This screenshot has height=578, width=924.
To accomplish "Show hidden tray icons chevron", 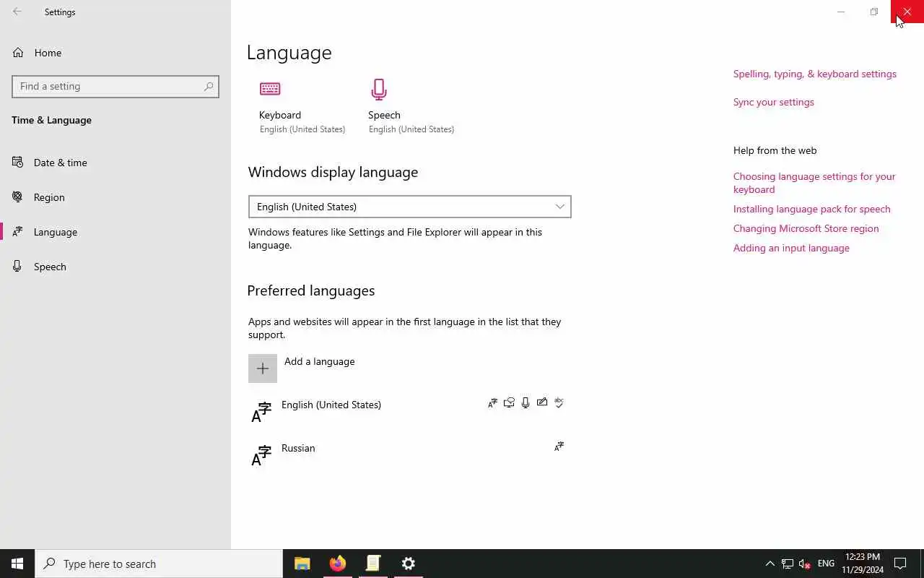I will (x=770, y=564).
